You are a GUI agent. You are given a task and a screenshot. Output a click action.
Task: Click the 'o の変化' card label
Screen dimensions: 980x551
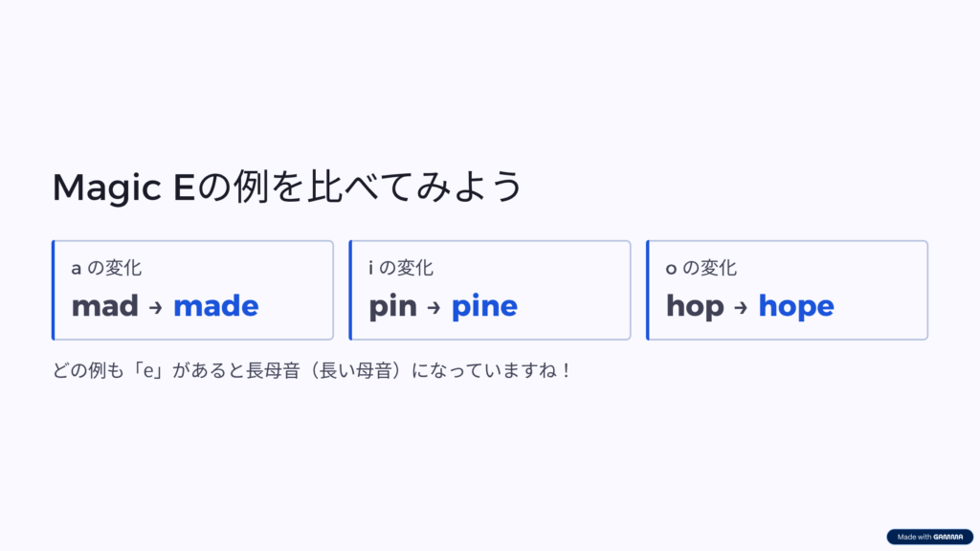tap(702, 268)
